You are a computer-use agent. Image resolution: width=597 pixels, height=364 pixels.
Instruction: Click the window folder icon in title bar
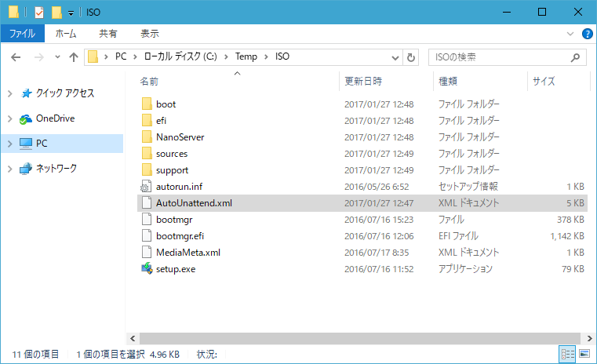pos(13,13)
